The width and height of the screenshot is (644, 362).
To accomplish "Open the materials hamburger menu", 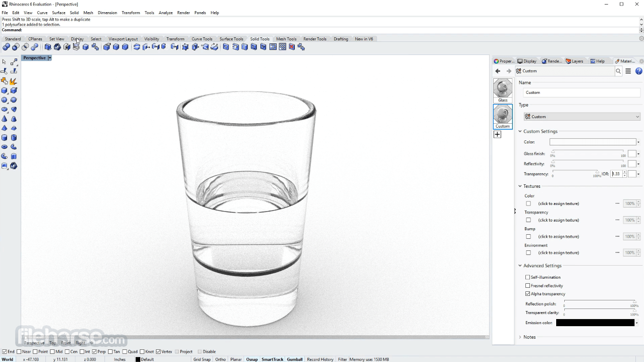I will 628,71.
